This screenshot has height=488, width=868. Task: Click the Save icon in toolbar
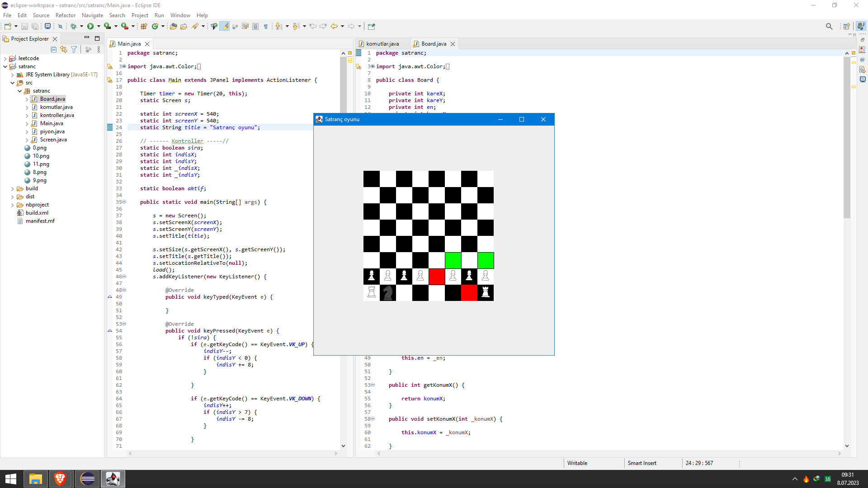coord(25,26)
